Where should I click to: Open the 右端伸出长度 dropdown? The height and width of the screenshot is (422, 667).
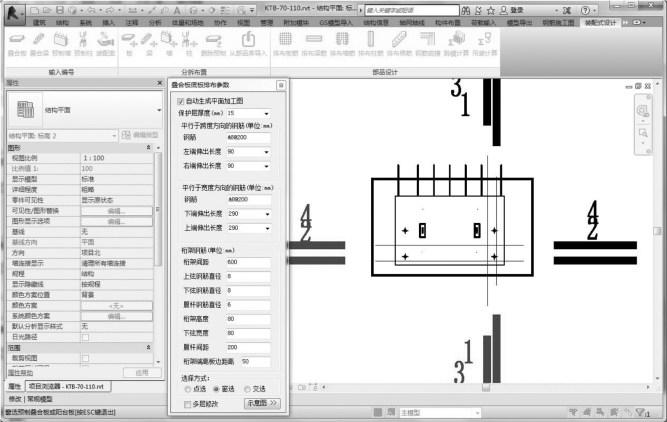pos(266,166)
